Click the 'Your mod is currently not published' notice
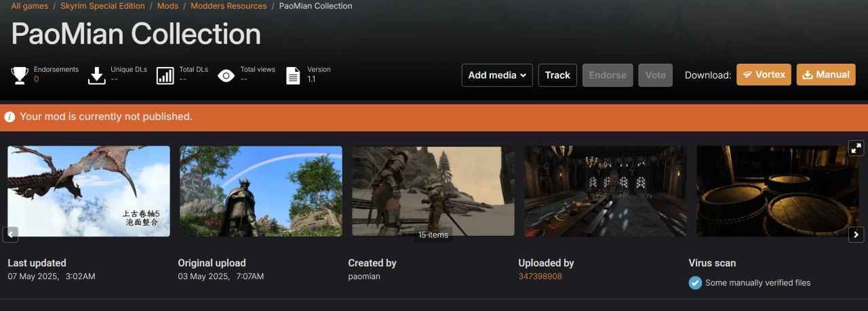Viewport: 868px width, 311px height. click(x=106, y=117)
